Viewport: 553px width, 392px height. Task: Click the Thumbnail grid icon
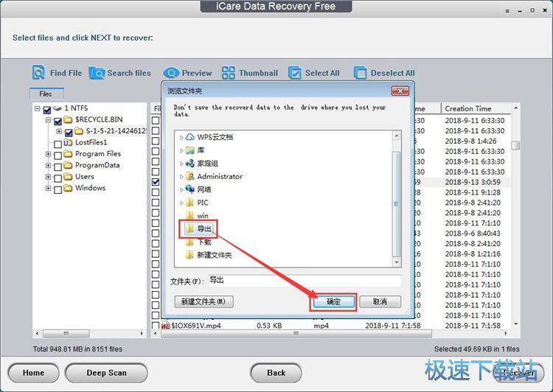228,73
